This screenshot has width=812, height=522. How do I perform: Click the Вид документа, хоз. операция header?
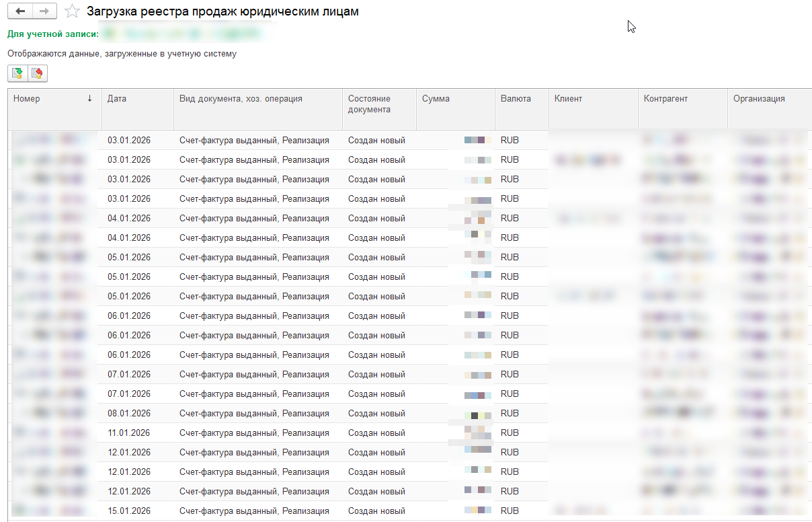(258, 109)
